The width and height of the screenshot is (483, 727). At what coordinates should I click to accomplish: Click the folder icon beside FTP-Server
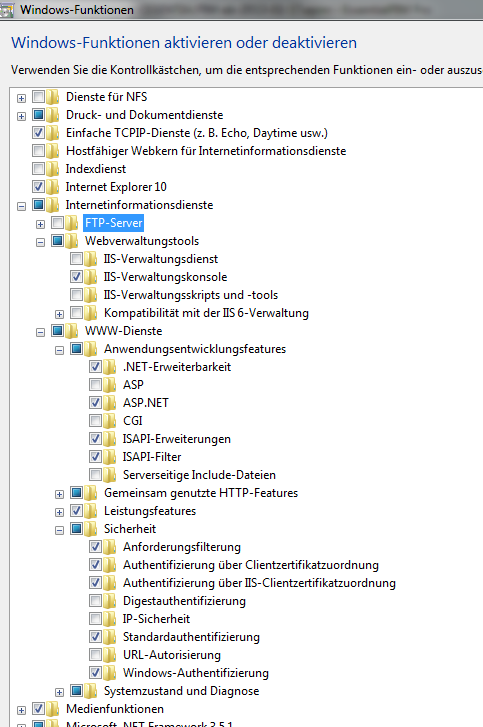click(71, 223)
